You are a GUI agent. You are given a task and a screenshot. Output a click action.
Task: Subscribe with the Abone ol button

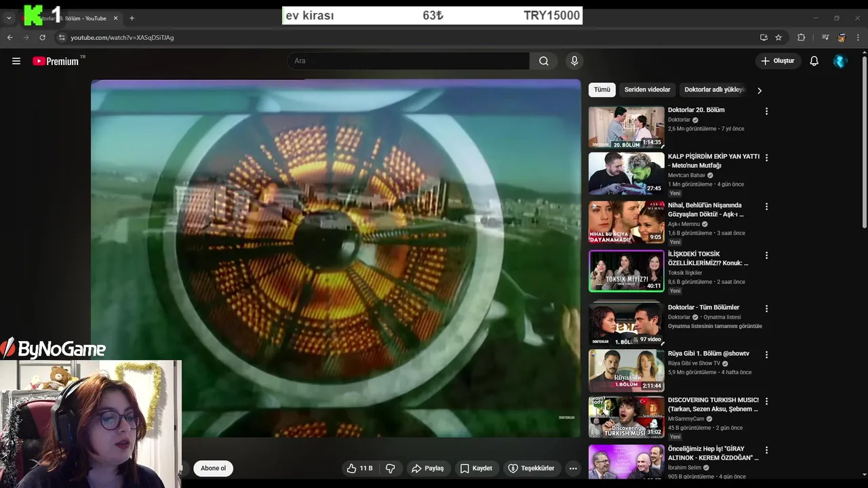tap(213, 468)
